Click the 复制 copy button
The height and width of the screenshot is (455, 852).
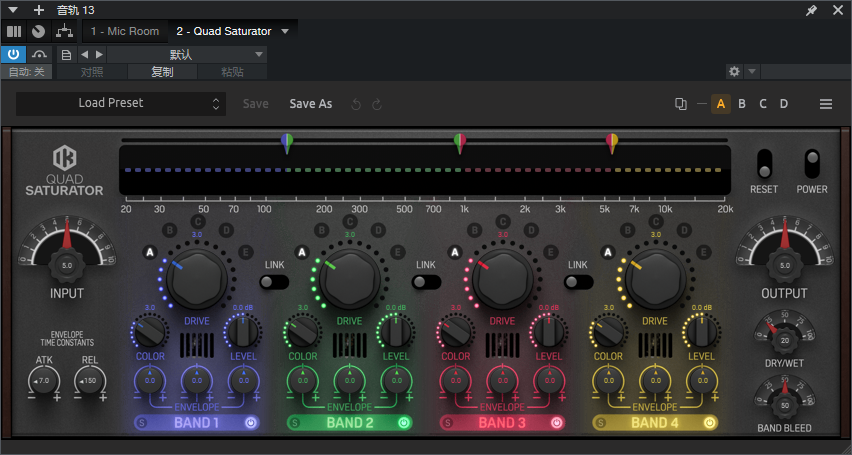[162, 72]
